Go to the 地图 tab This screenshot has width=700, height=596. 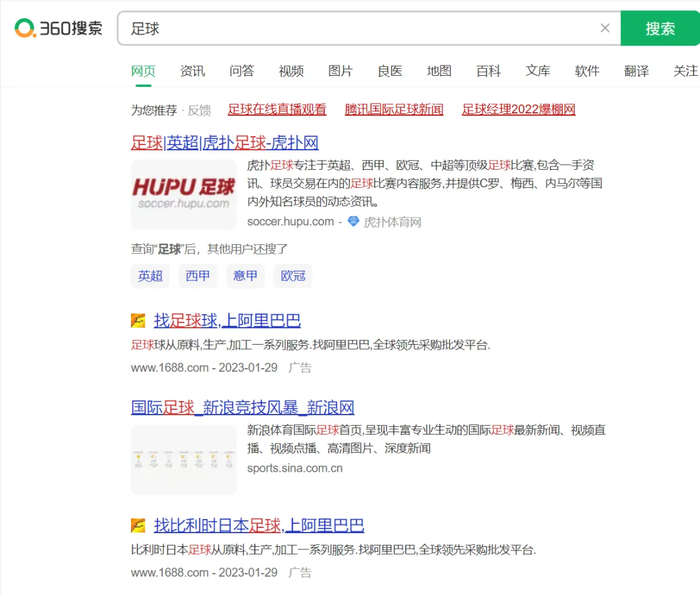tap(439, 71)
